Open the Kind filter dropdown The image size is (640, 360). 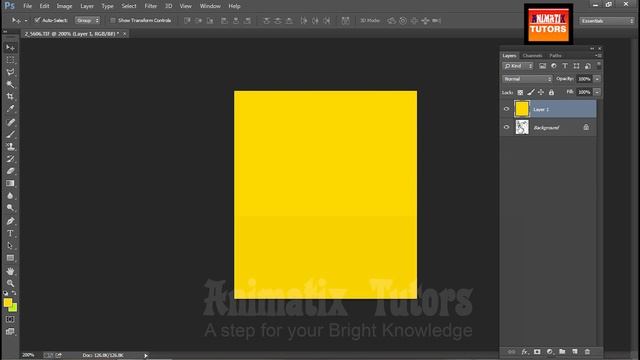coord(518,66)
